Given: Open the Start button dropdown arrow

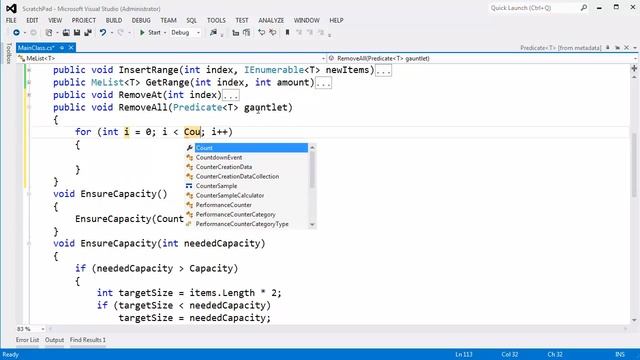Looking at the screenshot, I should tap(165, 33).
